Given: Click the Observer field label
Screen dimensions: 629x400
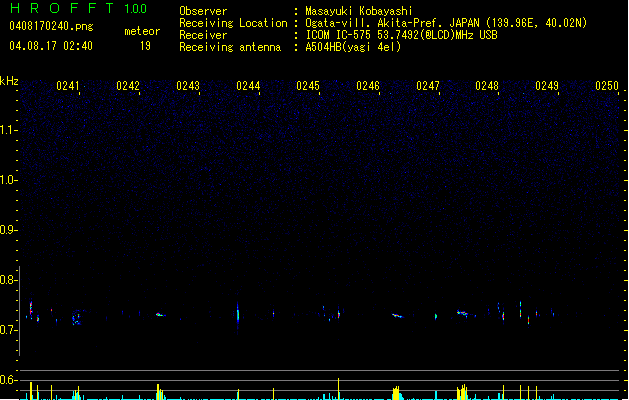Looking at the screenshot, I should point(203,11).
